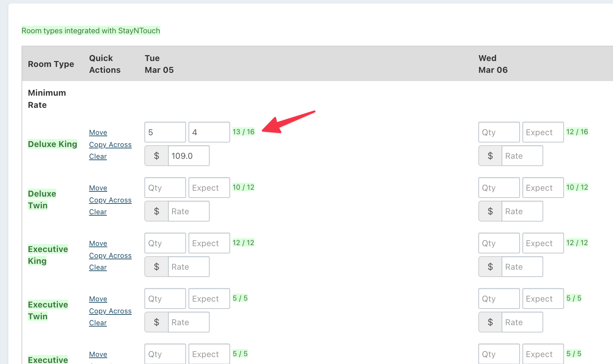The width and height of the screenshot is (613, 364).
Task: Click Deluxe Twin Tuesday Qty field
Action: point(165,188)
